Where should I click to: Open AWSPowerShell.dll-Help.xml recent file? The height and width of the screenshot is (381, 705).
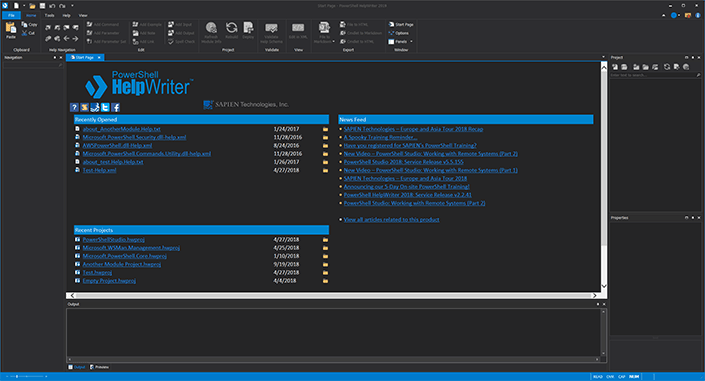(117, 146)
